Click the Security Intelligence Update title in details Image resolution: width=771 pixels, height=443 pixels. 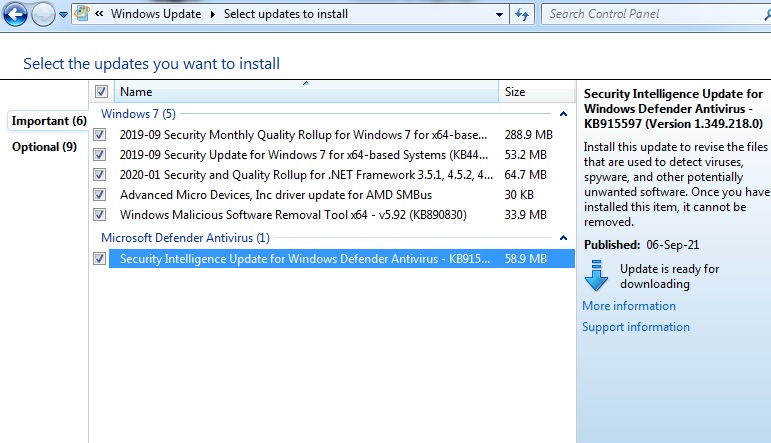[674, 109]
